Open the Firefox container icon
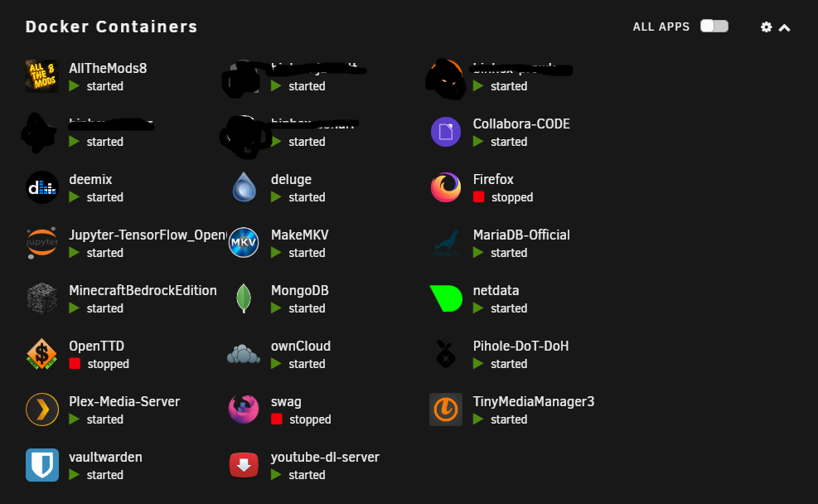This screenshot has width=818, height=504. pos(446,187)
